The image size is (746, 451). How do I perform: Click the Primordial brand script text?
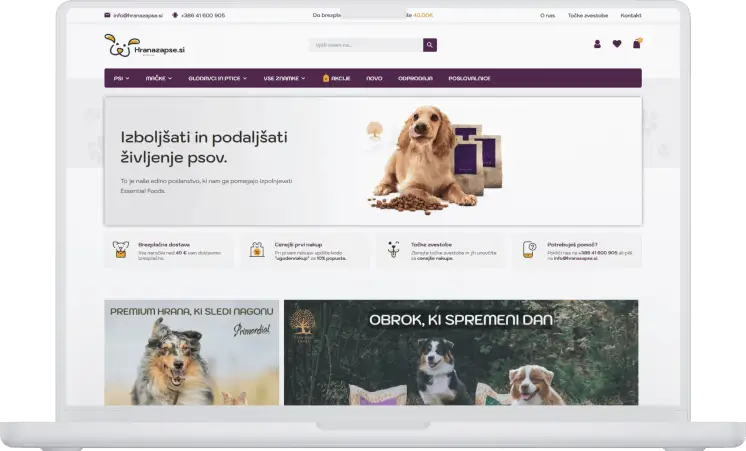coord(252,330)
